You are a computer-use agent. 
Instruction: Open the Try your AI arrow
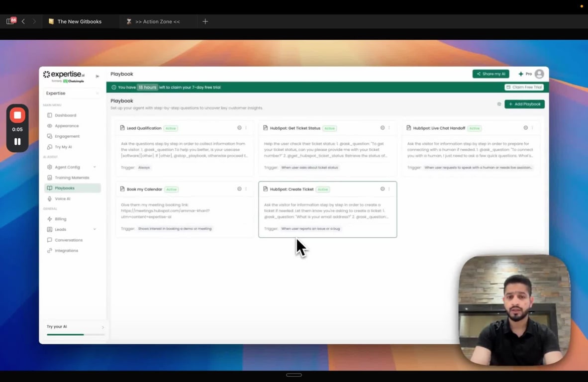click(103, 327)
